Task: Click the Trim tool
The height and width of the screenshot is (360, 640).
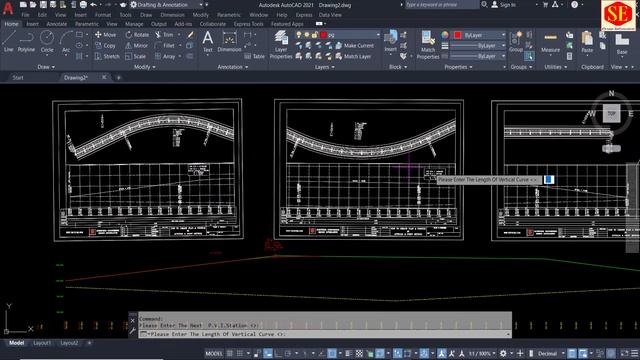Action: pos(164,35)
